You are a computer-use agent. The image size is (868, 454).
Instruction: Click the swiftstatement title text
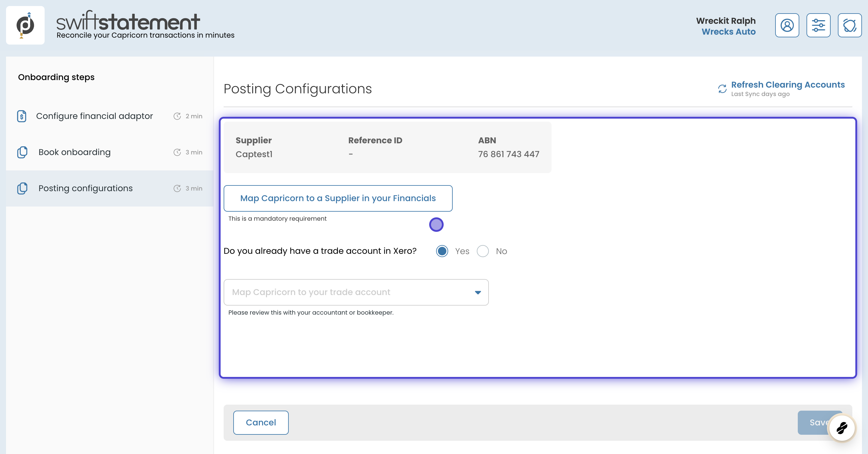tap(128, 21)
